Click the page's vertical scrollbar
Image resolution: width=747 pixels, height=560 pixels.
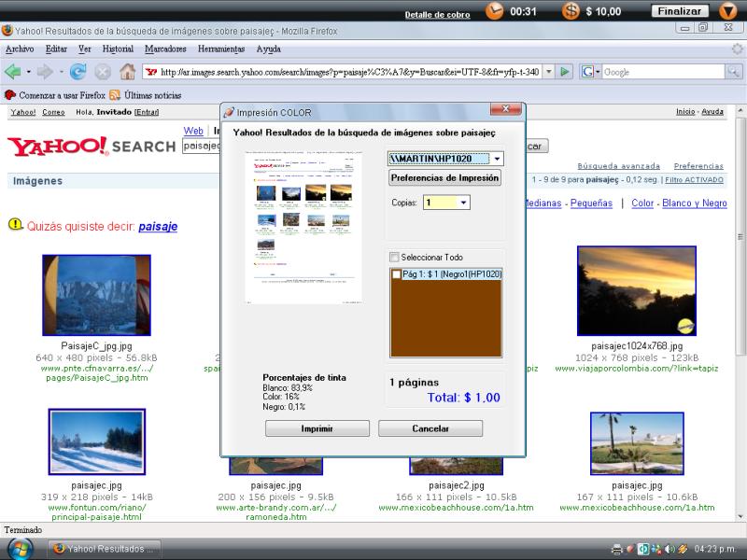(740, 314)
